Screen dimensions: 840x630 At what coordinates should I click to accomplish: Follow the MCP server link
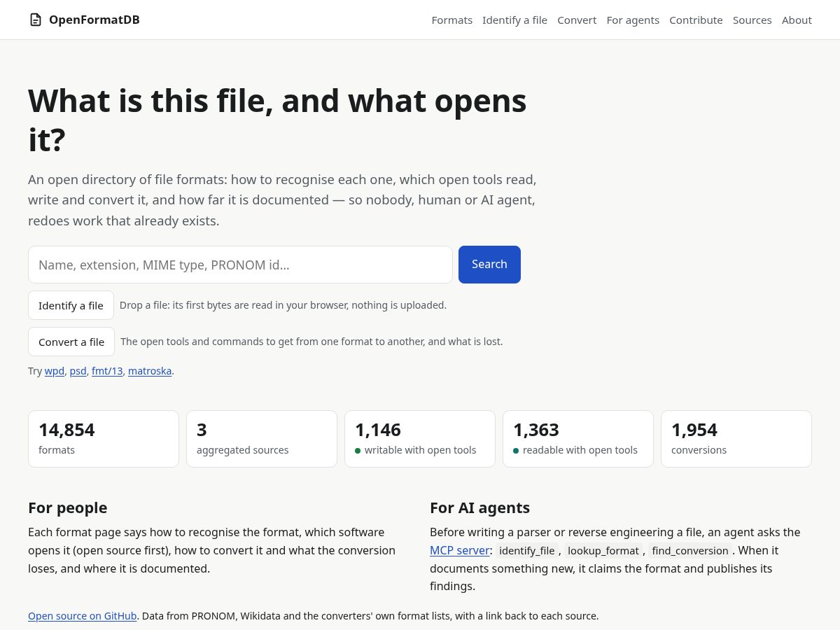coord(459,550)
